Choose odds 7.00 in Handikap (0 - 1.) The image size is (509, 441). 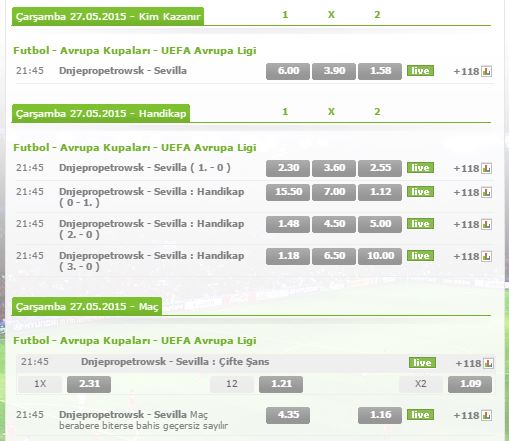click(334, 192)
